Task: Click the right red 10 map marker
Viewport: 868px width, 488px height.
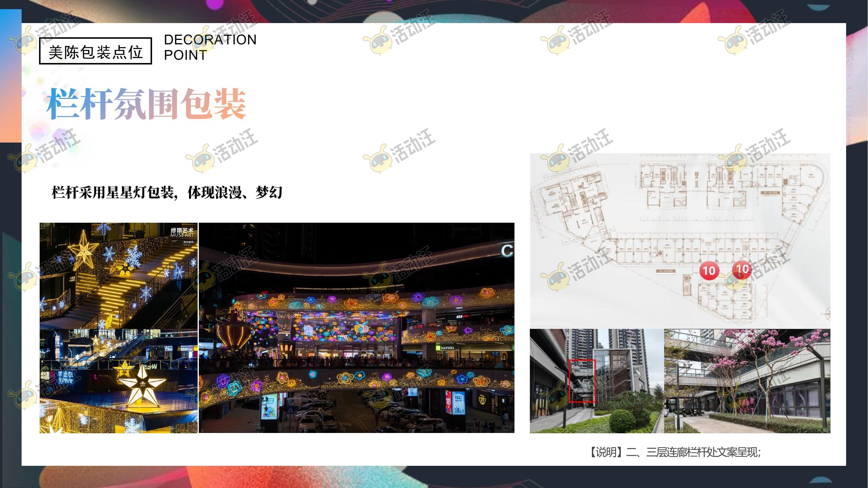Action: tap(742, 269)
